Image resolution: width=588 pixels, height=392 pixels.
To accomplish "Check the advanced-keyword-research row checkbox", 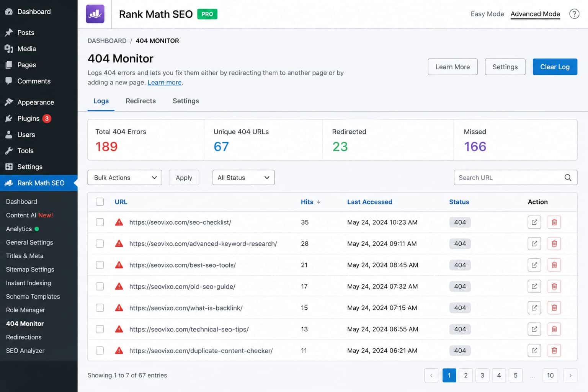I will click(x=100, y=244).
